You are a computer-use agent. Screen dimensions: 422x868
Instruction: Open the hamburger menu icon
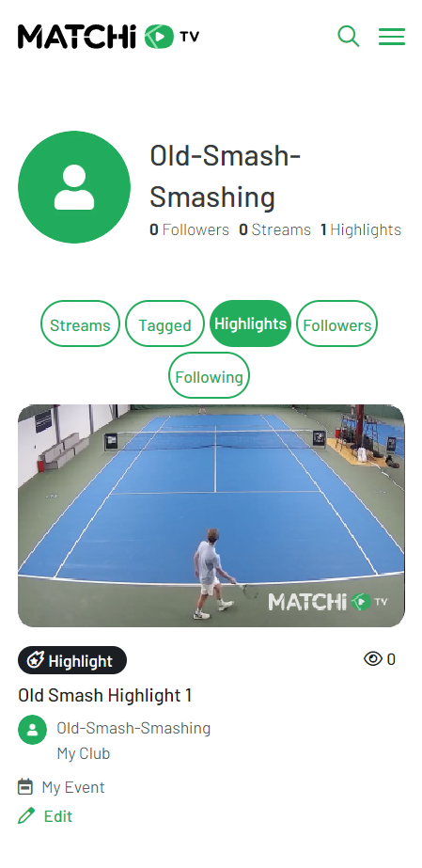(392, 37)
